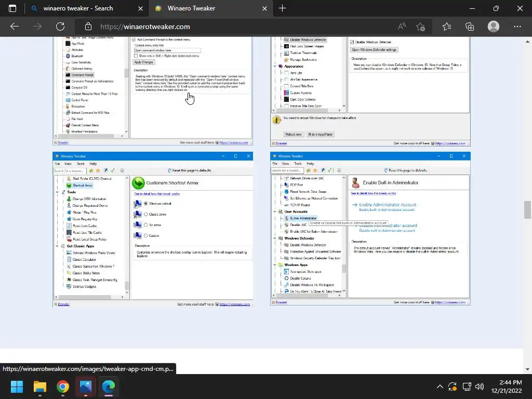Open Edge tab actions menu icon
Viewport: 532px width, 399px height.
point(12,8)
